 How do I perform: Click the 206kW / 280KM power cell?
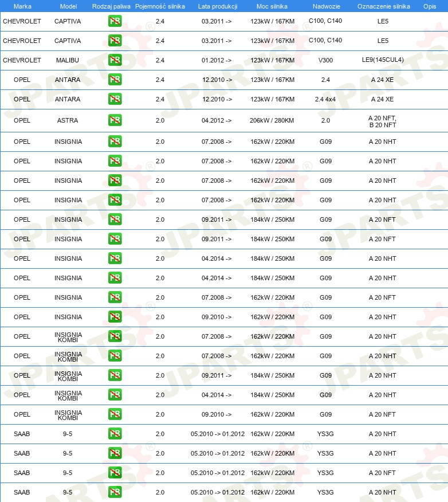point(272,120)
